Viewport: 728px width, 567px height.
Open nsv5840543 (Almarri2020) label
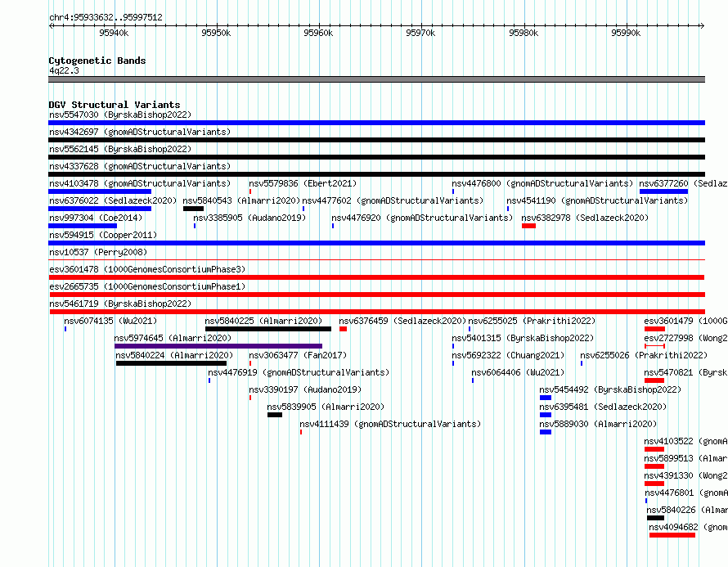coord(241,200)
